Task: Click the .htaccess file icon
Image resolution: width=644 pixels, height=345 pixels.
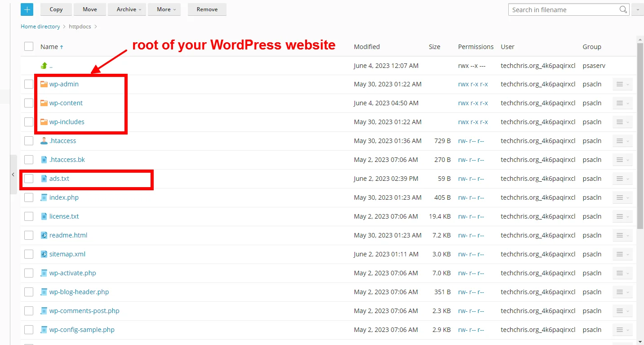Action: point(44,141)
